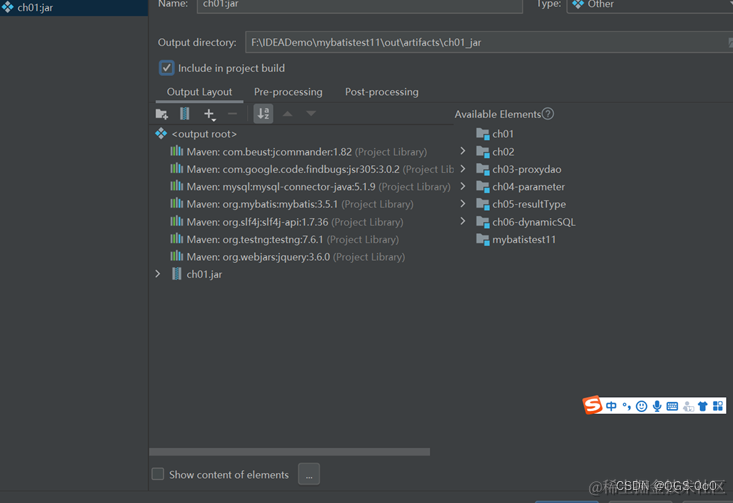The height and width of the screenshot is (503, 733).
Task: Select ch05-resultType in Available Elements
Action: point(529,204)
